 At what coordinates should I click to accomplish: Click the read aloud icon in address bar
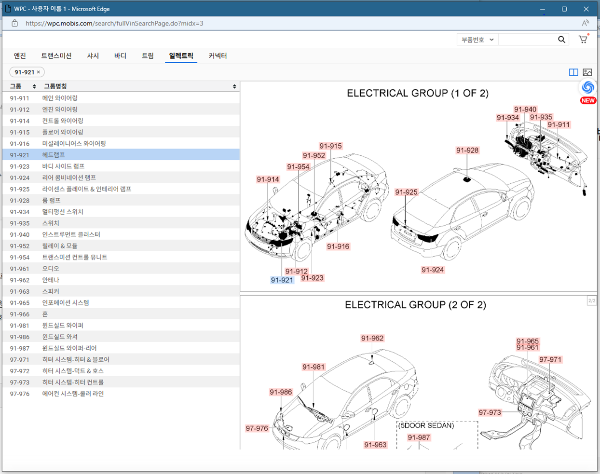click(x=585, y=23)
